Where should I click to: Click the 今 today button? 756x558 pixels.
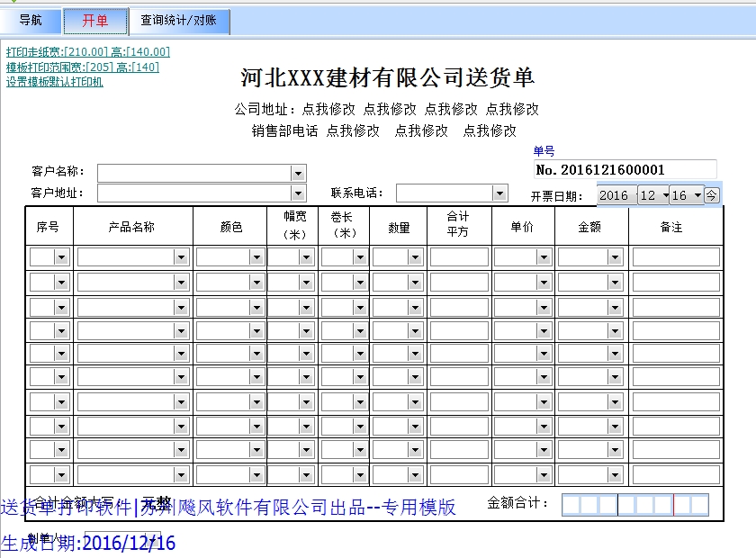pyautogui.click(x=711, y=195)
